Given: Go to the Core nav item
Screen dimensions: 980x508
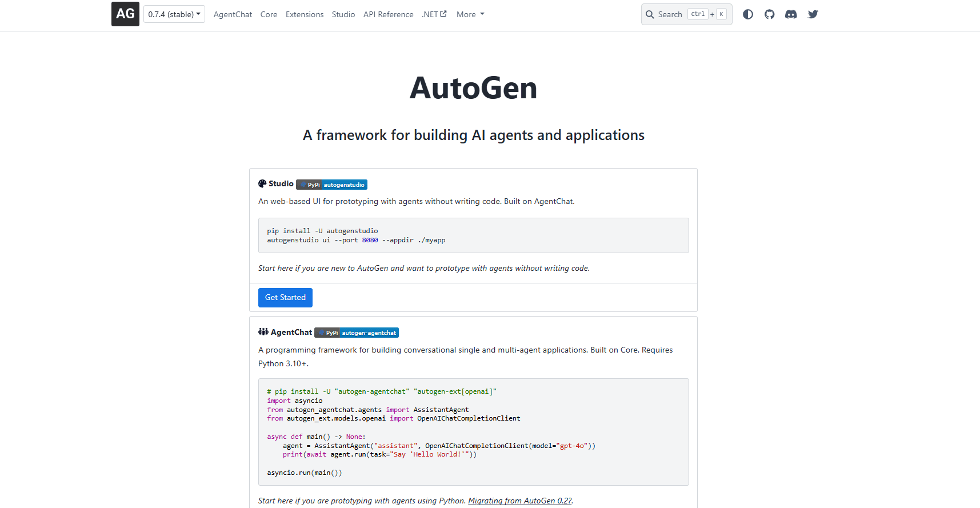Looking at the screenshot, I should point(269,14).
